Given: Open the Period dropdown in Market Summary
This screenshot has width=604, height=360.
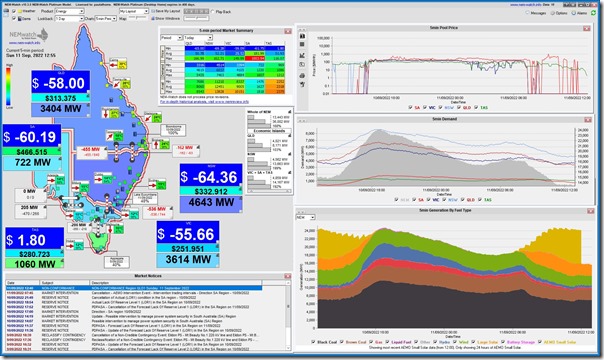Looking at the screenshot, I should pos(171,38).
